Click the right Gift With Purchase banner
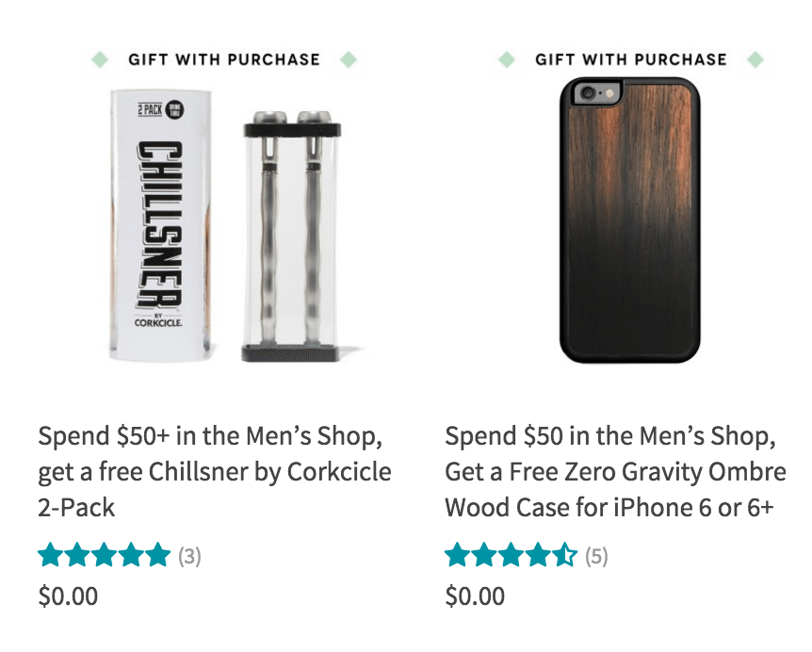The image size is (812, 652). click(631, 59)
